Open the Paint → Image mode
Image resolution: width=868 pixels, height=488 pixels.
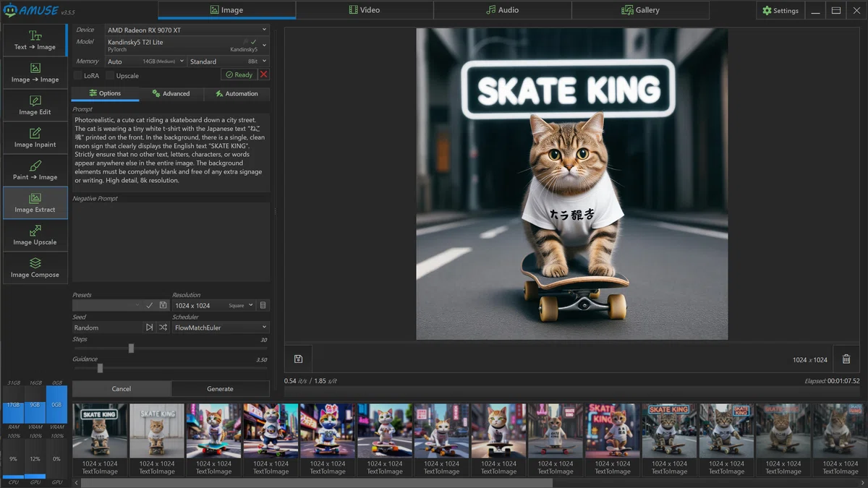click(x=35, y=171)
